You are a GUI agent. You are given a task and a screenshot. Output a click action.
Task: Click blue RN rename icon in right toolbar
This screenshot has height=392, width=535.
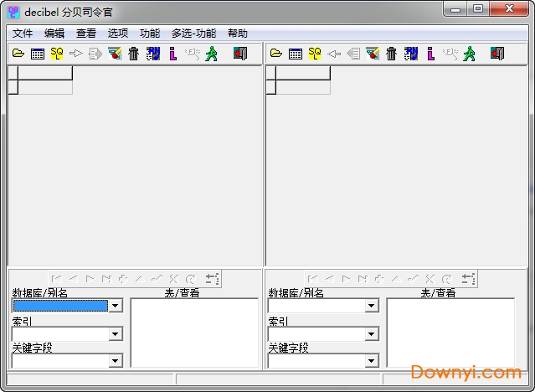411,54
